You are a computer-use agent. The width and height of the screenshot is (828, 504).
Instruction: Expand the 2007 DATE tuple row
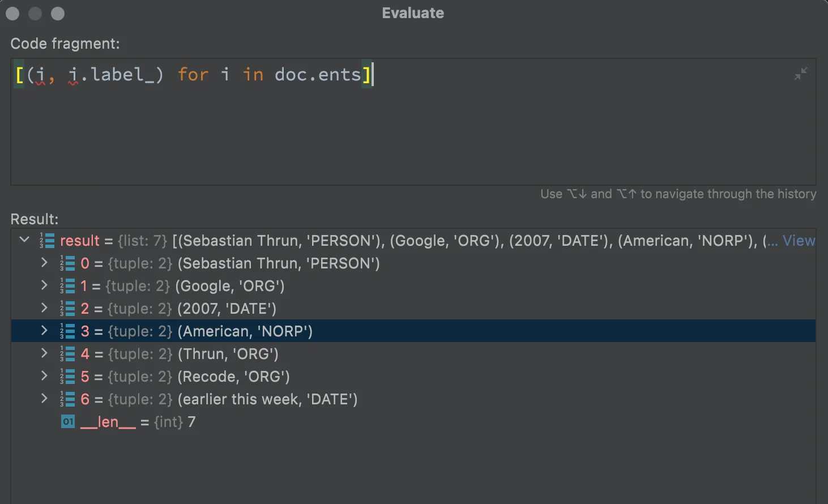pyautogui.click(x=44, y=307)
